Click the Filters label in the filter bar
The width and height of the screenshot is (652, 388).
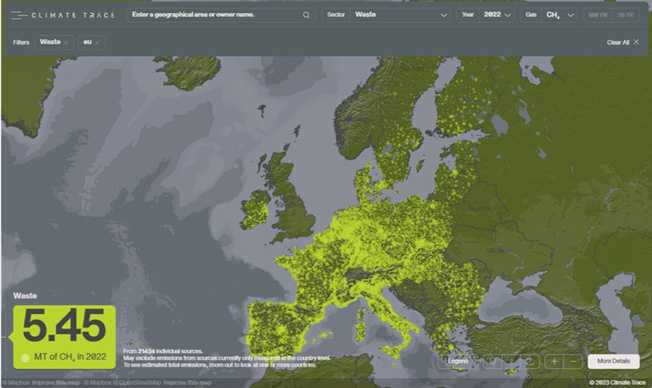[21, 42]
